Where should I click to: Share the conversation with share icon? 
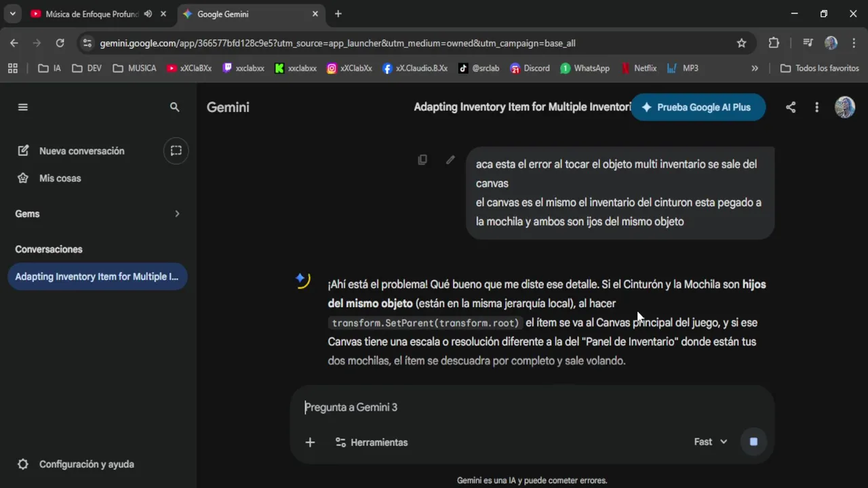click(x=791, y=107)
